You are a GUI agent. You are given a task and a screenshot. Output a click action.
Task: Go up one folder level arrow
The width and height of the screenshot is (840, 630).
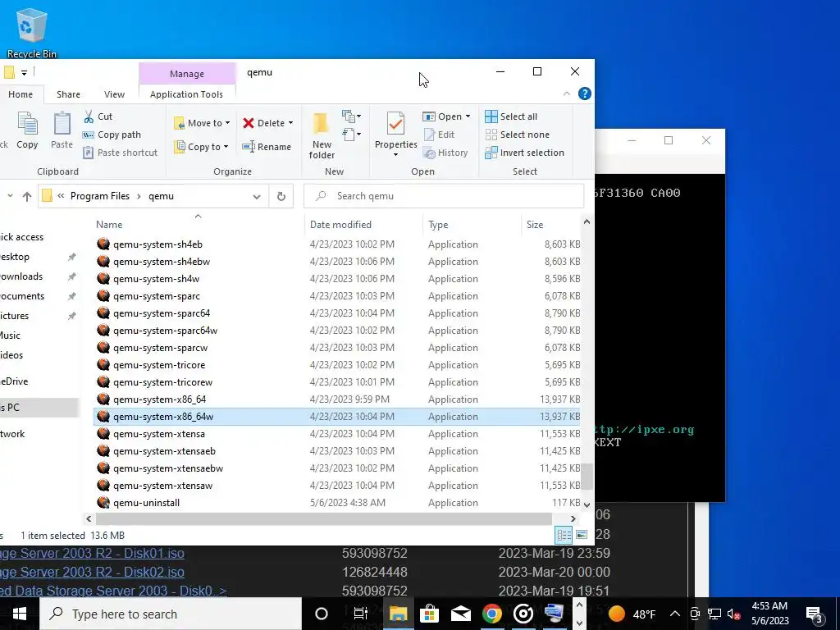pyautogui.click(x=27, y=196)
